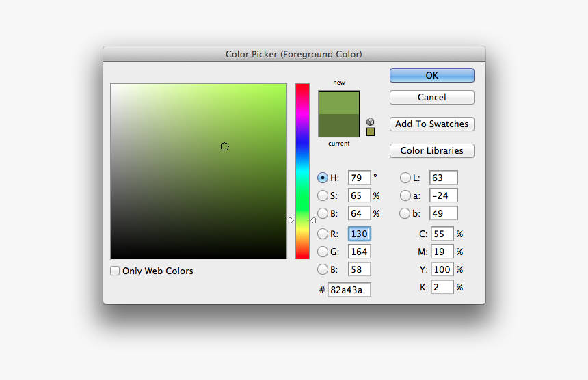The image size is (588, 380).
Task: Click the Lab b field showing 49
Action: 444,213
